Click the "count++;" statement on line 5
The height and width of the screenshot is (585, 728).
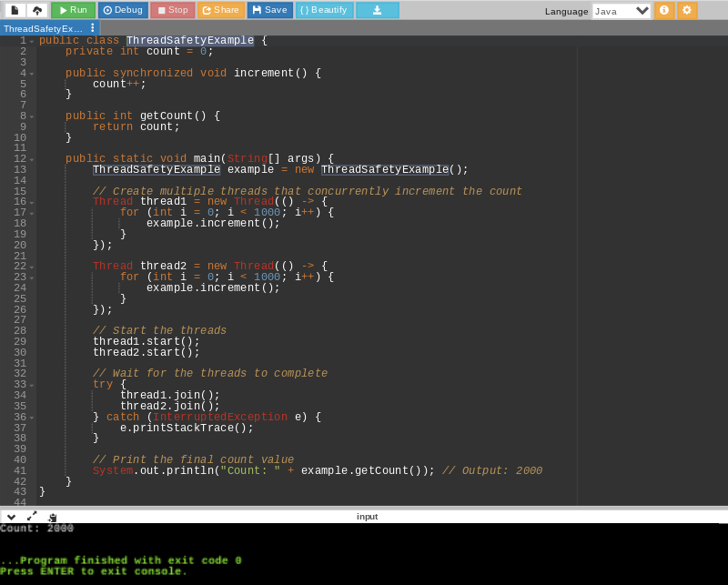(119, 84)
